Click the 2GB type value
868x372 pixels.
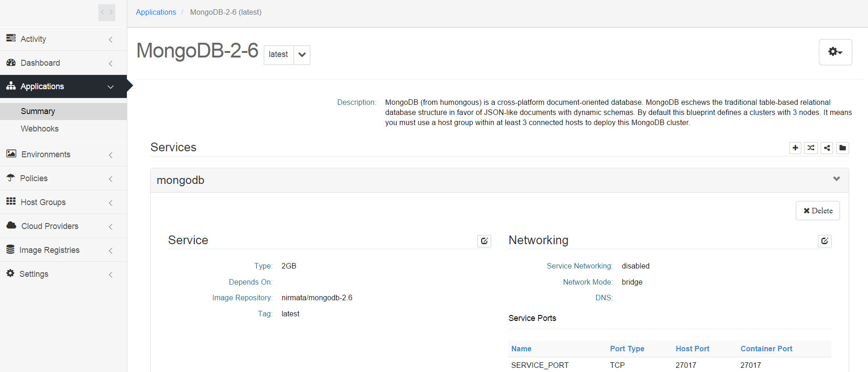point(289,266)
